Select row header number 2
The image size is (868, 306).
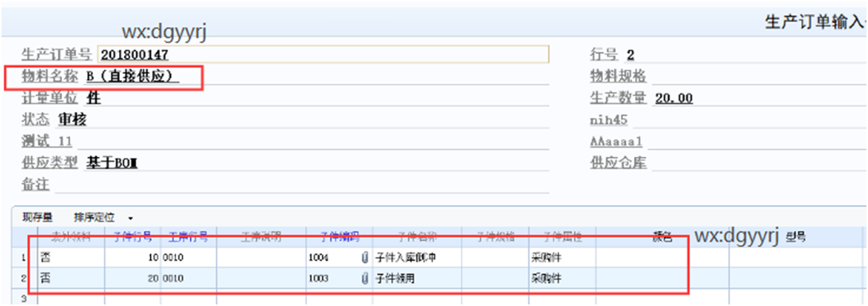tap(24, 279)
